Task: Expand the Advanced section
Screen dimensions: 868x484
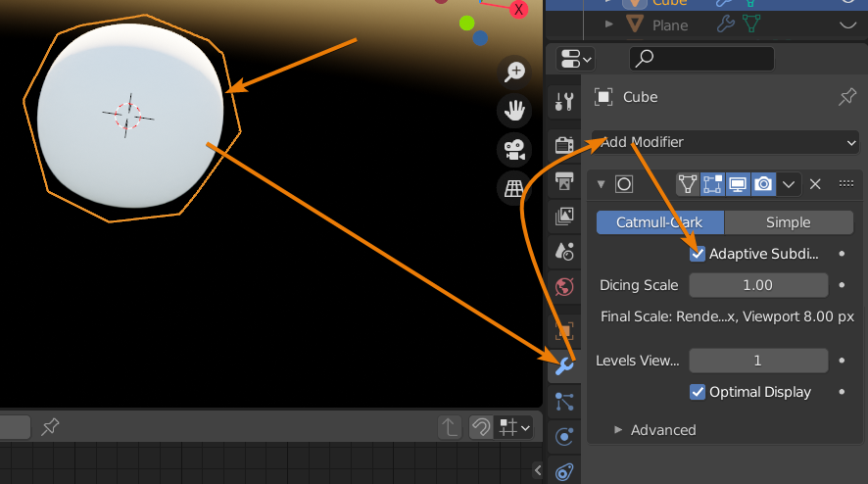Action: click(x=618, y=430)
